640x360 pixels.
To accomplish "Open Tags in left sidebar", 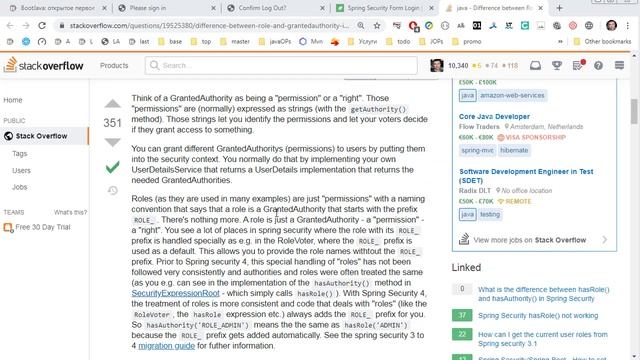I will (20, 153).
